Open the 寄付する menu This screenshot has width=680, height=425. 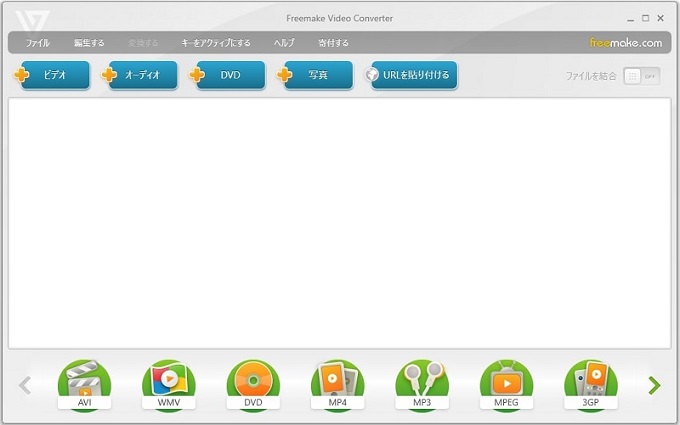[333, 43]
